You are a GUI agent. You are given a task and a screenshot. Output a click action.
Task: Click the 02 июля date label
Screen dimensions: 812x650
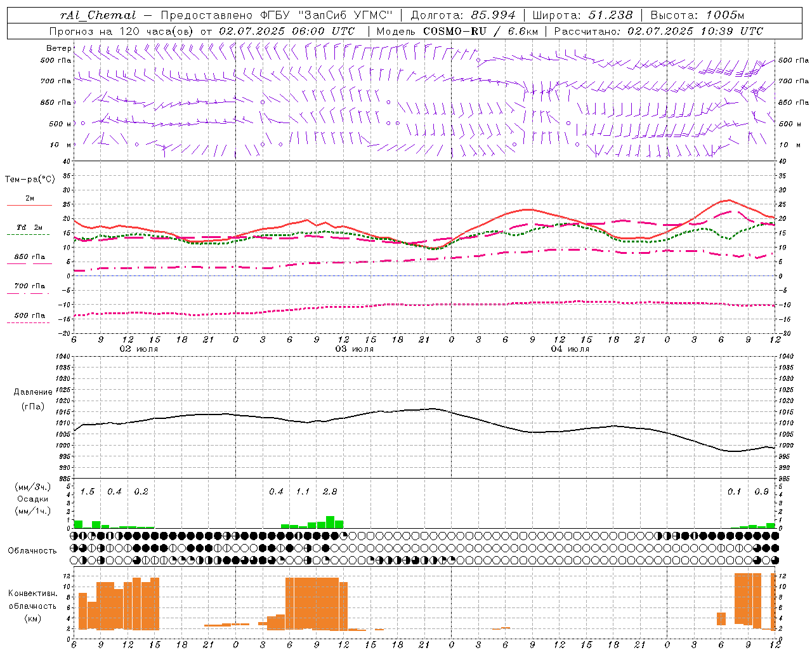139,349
